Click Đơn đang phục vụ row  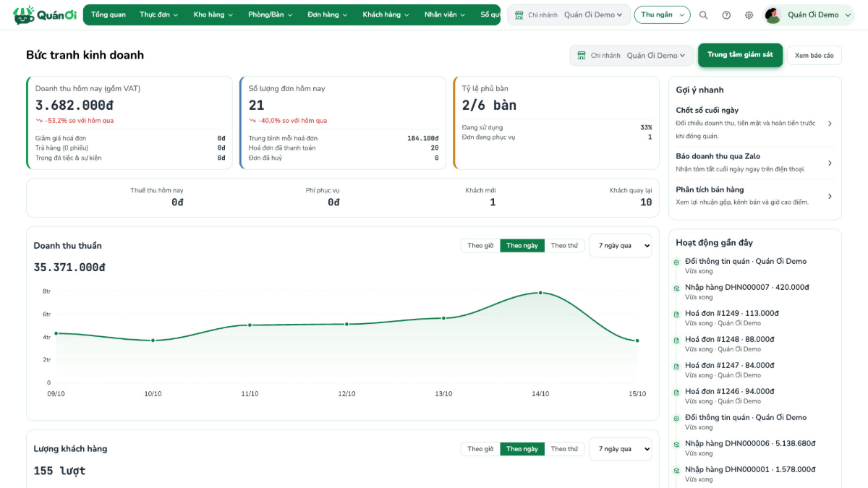(557, 137)
